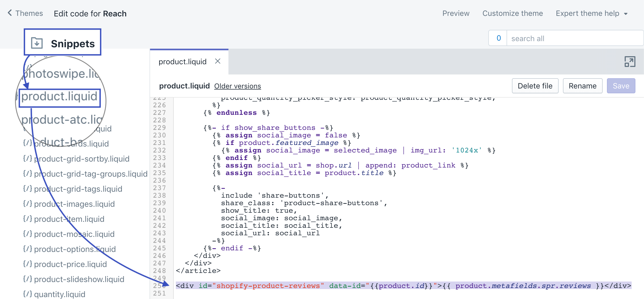Open quantity.liquid snippet
Screen dimensions: 644x299
60,294
